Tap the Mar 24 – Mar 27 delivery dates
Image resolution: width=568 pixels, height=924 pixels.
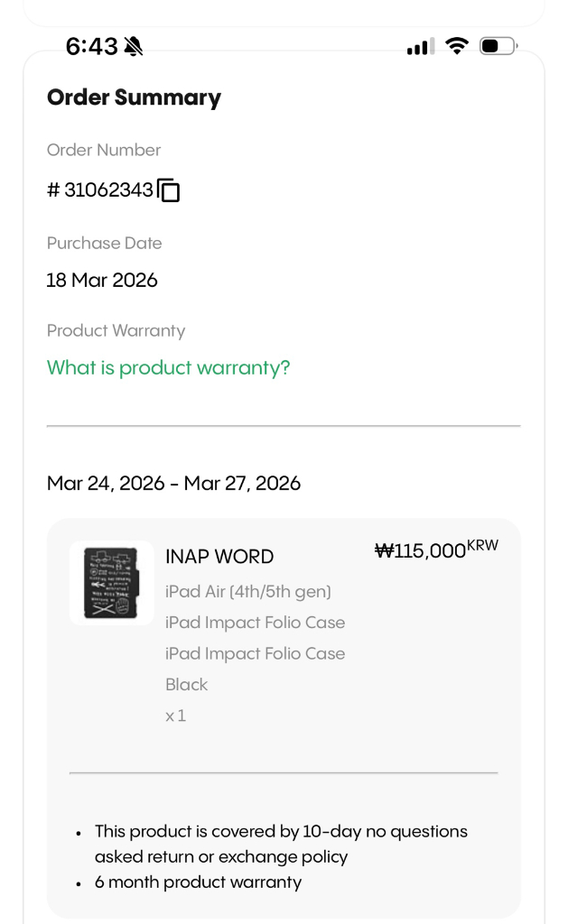click(x=173, y=483)
